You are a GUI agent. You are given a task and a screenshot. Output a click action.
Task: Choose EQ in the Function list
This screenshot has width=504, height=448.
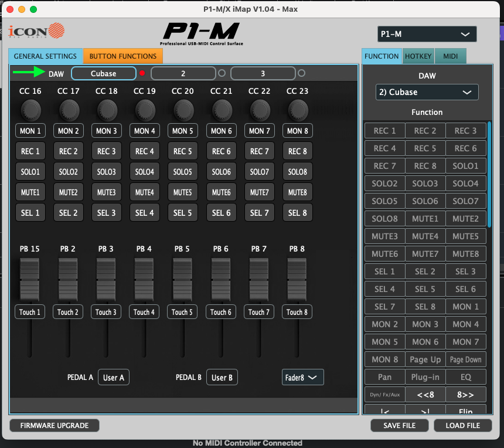(466, 377)
